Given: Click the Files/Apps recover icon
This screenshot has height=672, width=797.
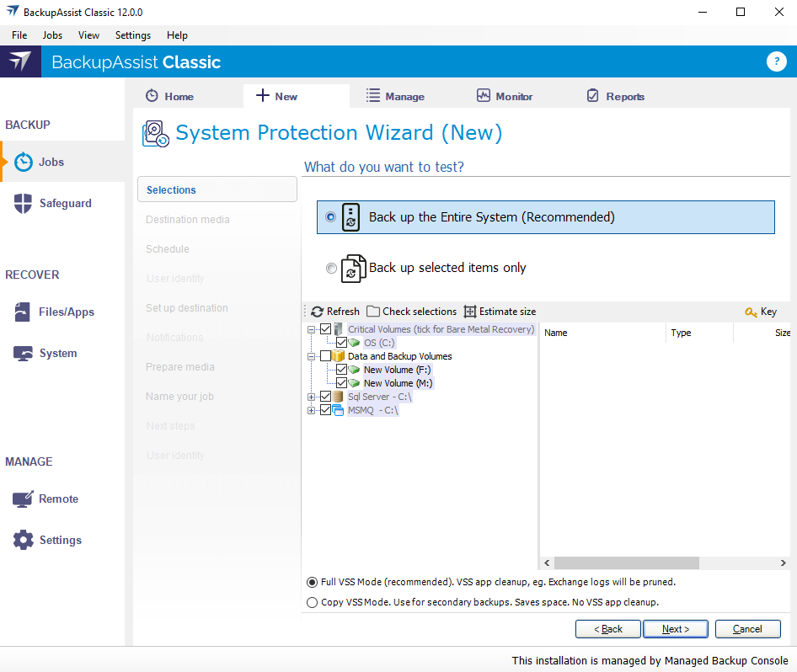Looking at the screenshot, I should click(23, 312).
